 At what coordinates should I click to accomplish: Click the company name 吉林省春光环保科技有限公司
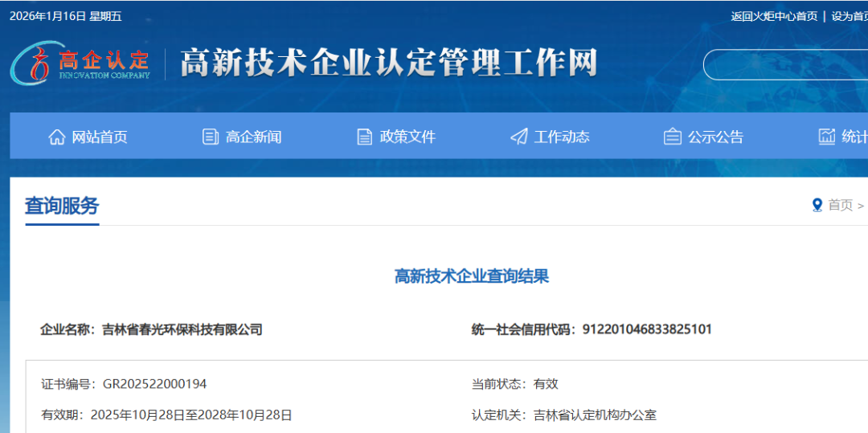[182, 329]
